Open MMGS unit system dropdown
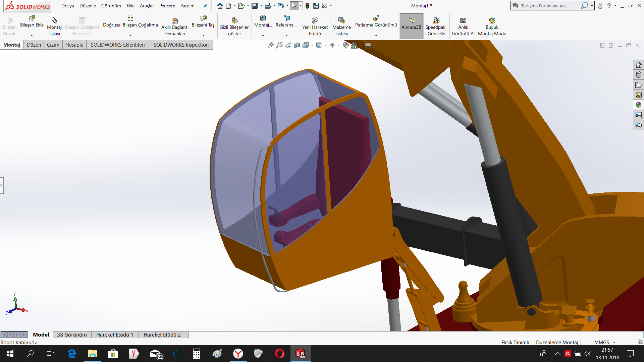Image resolution: width=644 pixels, height=362 pixels. point(614,342)
